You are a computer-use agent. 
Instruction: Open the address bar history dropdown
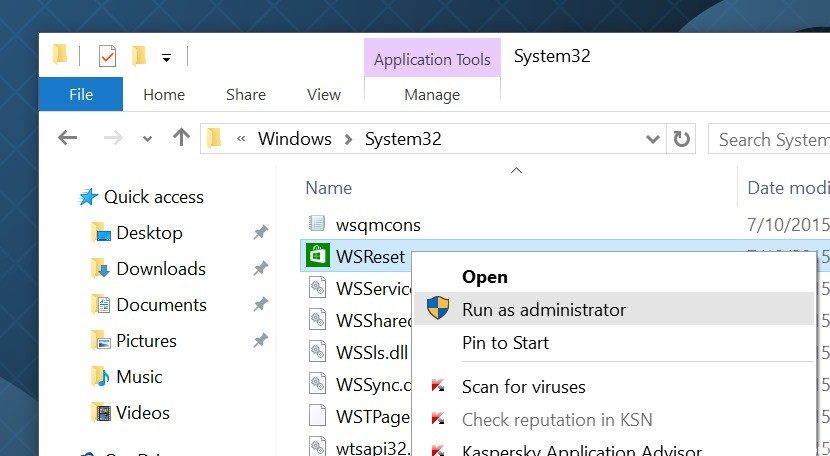click(653, 139)
